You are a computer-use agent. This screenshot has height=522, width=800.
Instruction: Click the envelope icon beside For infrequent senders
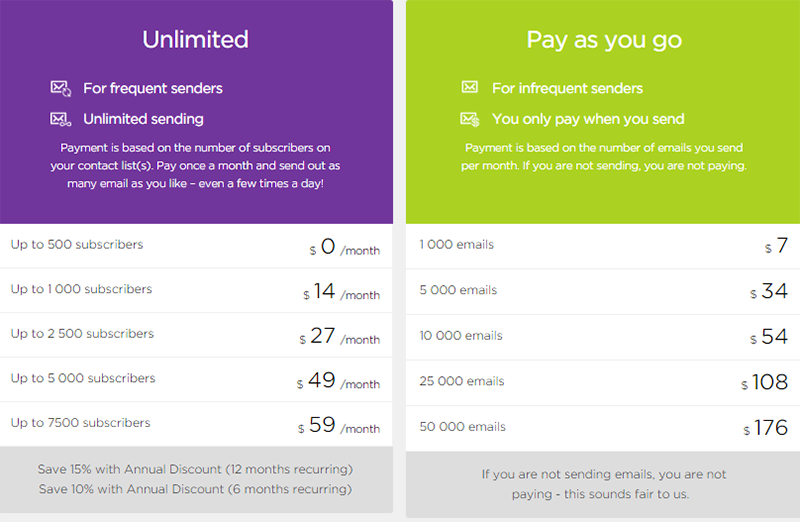point(470,88)
